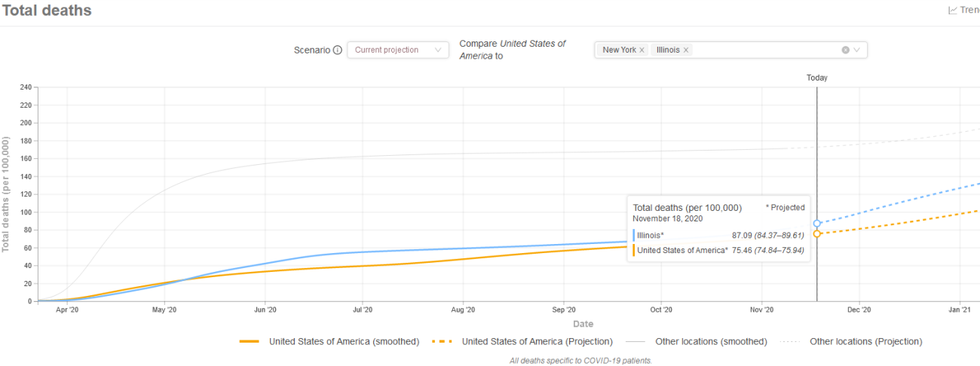Click the orange USA legend line swatch
Screen dimensions: 980x366
tap(250, 341)
